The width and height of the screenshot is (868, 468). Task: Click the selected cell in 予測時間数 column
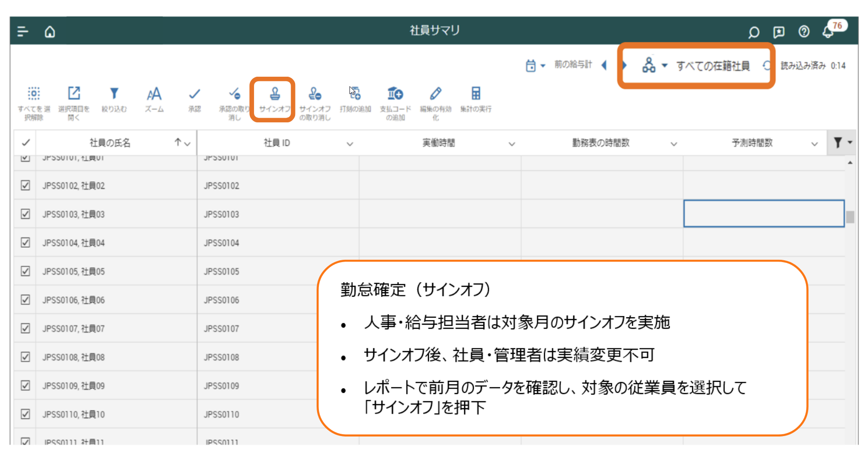tap(763, 213)
